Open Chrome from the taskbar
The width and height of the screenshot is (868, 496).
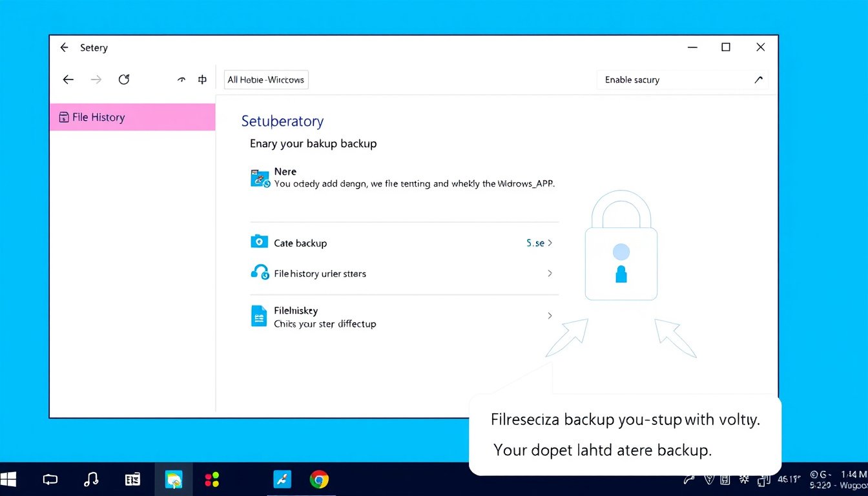pyautogui.click(x=318, y=479)
